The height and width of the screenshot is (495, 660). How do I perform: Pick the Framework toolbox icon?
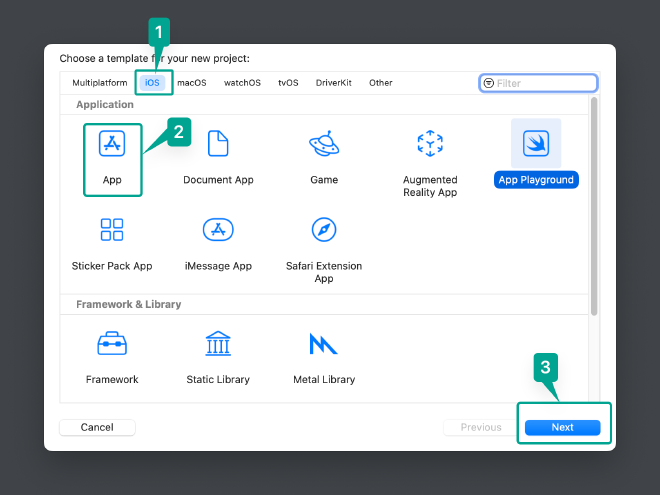[x=112, y=343]
